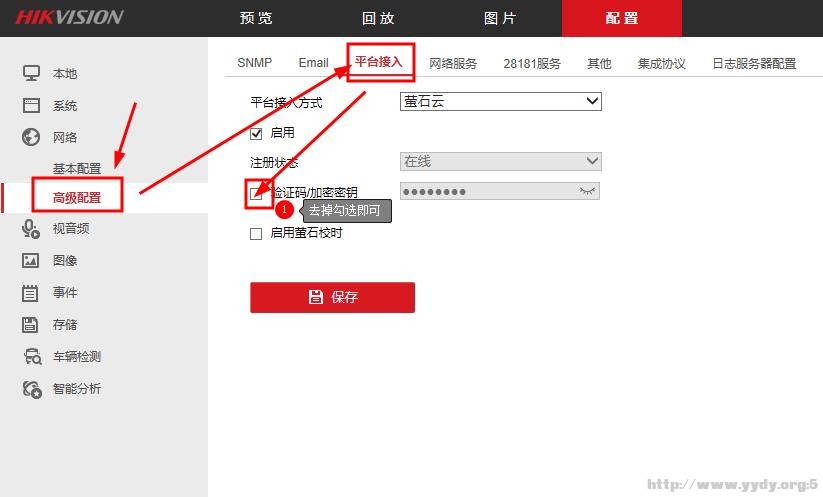Switch to the 回放 top tab
The height and width of the screenshot is (497, 823).
(378, 18)
